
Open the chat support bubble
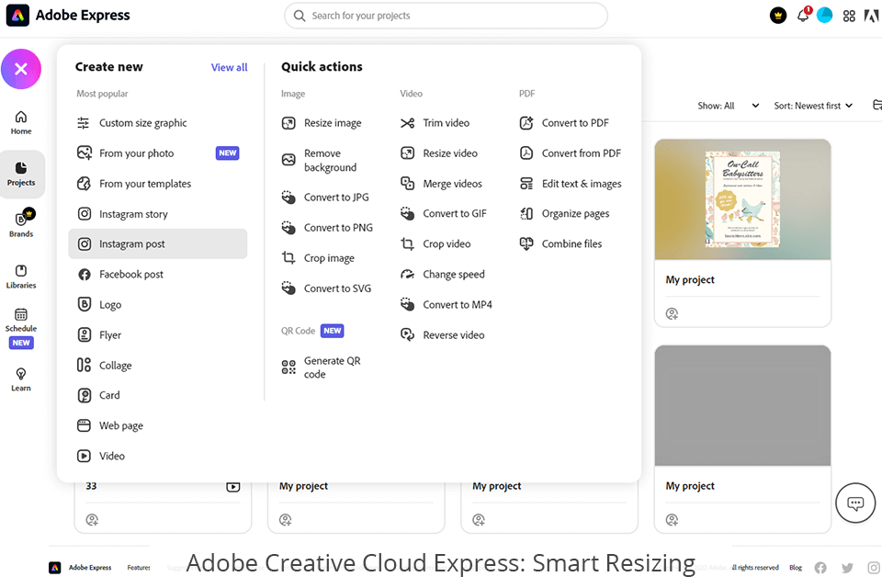[855, 503]
